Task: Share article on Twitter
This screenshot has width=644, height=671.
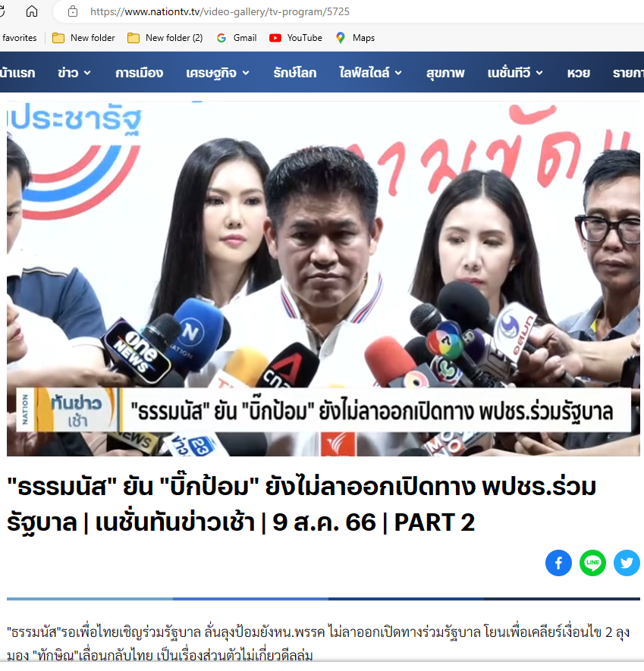Action: pos(627,563)
